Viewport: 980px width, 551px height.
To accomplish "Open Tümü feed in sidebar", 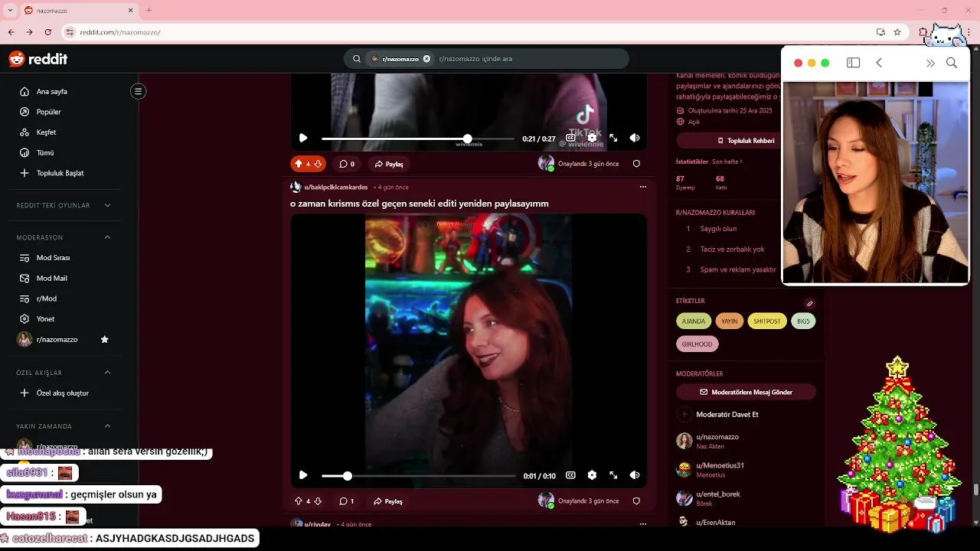I will (44, 152).
